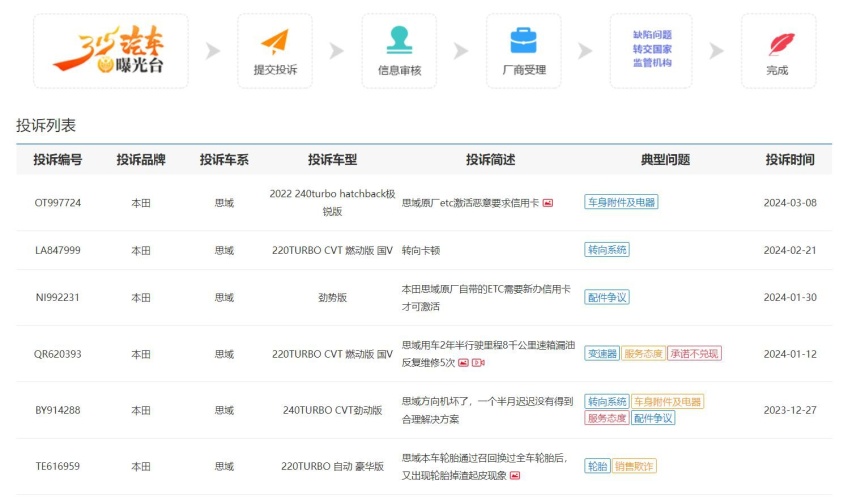Image resolution: width=852 pixels, height=497 pixels.
Task: Open complaint 思域方向机坏了
Action: coord(487,410)
